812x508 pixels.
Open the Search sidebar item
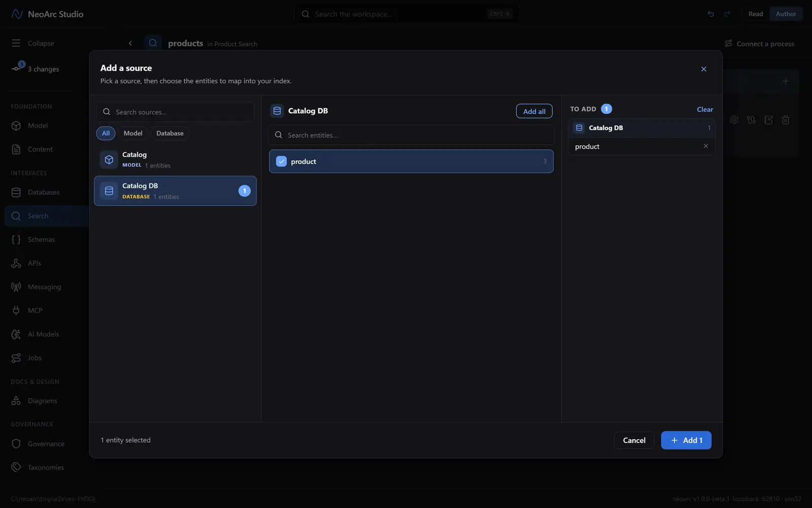(x=47, y=216)
